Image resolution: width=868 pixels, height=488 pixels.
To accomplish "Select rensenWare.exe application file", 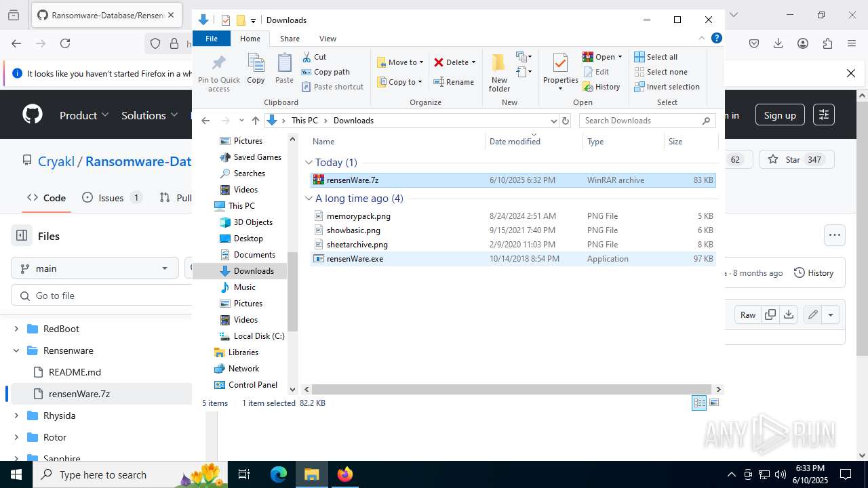I will tap(513, 259).
